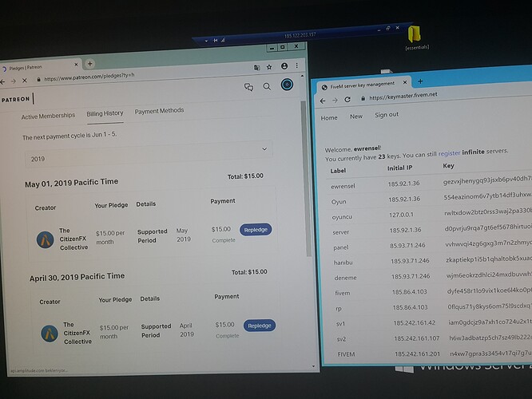The image size is (532, 399).
Task: Click the pin icon on the remote desktop bar
Action: (x=215, y=41)
